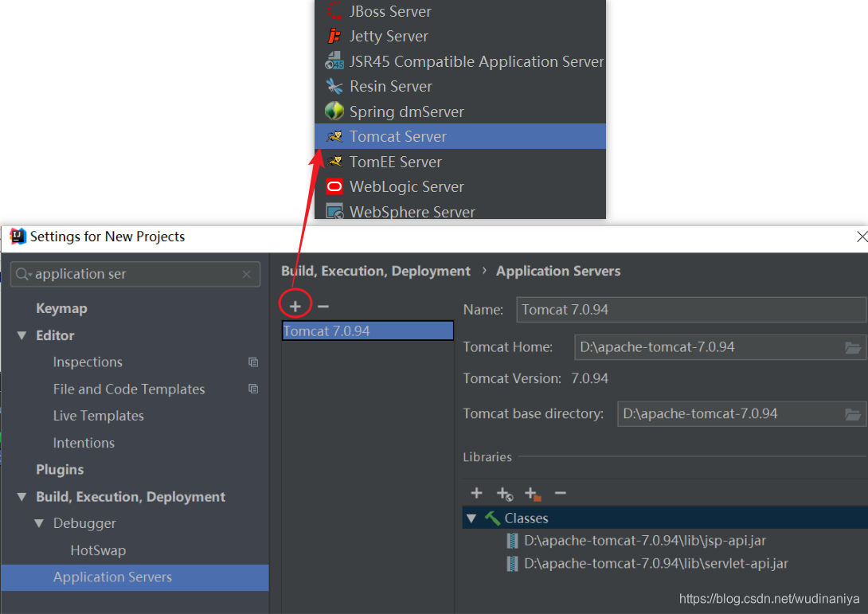868x614 pixels.
Task: Click the TomEE Server cat icon
Action: coord(334,162)
